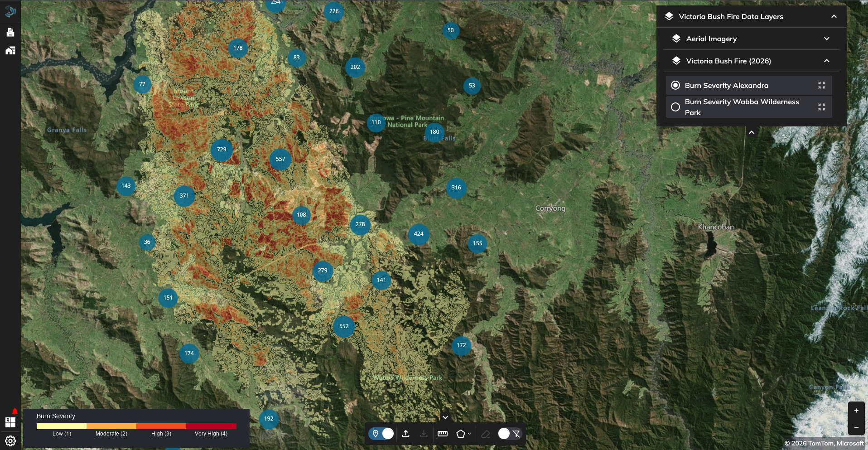The height and width of the screenshot is (450, 868).
Task: Click the 279 cluster marker
Action: coord(323,271)
